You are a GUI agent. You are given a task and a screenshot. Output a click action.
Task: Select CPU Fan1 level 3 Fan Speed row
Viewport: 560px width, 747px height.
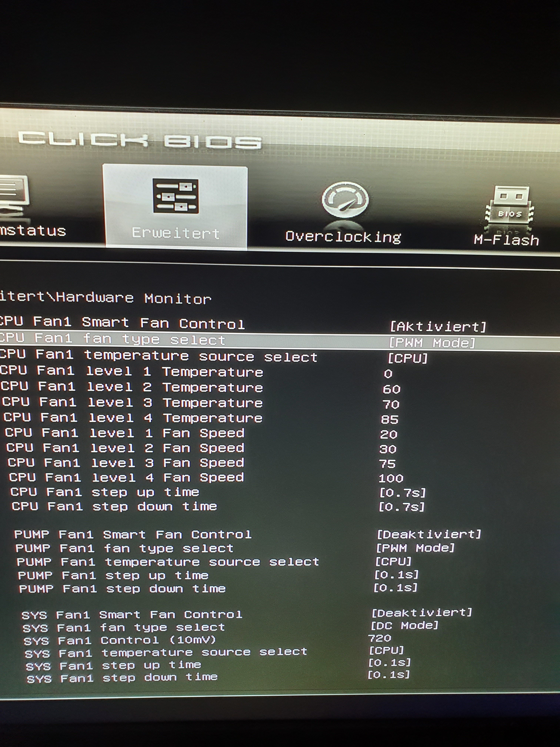click(x=126, y=463)
